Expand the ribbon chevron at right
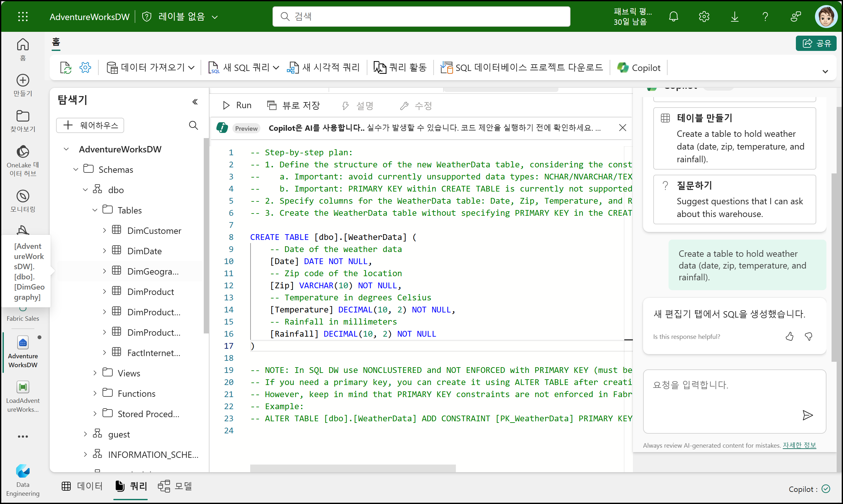Screen dimensions: 843x504 coord(825,71)
